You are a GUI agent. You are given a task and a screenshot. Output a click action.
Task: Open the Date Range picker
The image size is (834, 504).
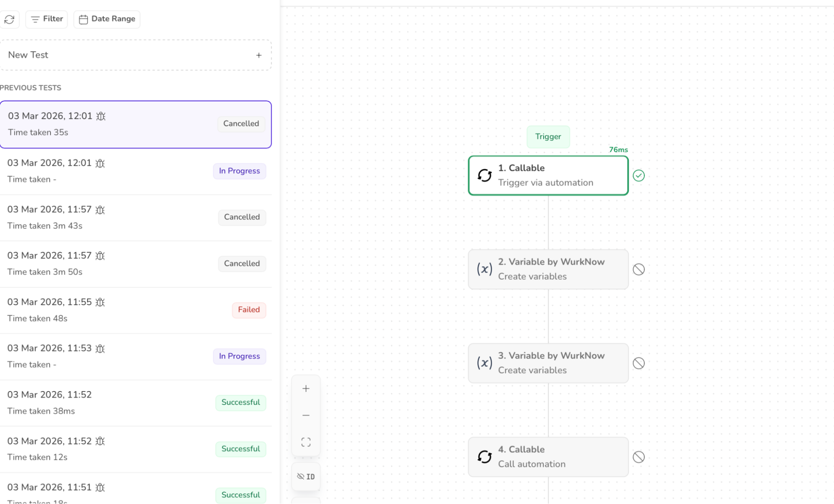pos(107,19)
